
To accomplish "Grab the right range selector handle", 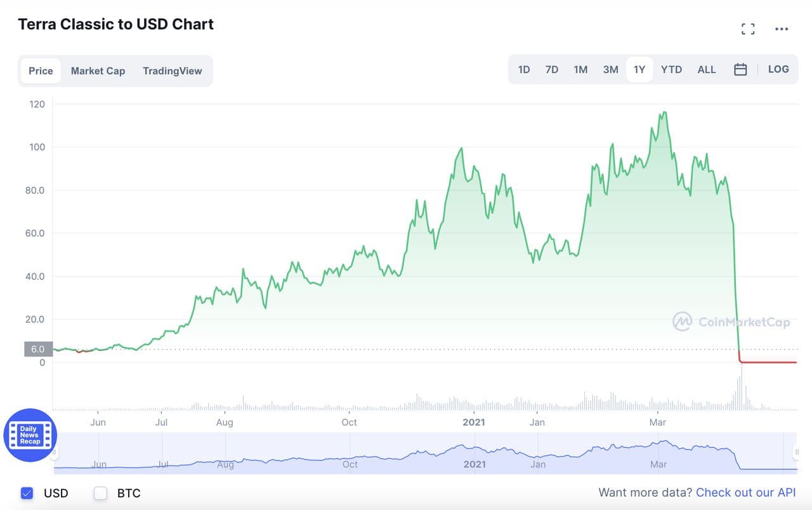I will (796, 452).
